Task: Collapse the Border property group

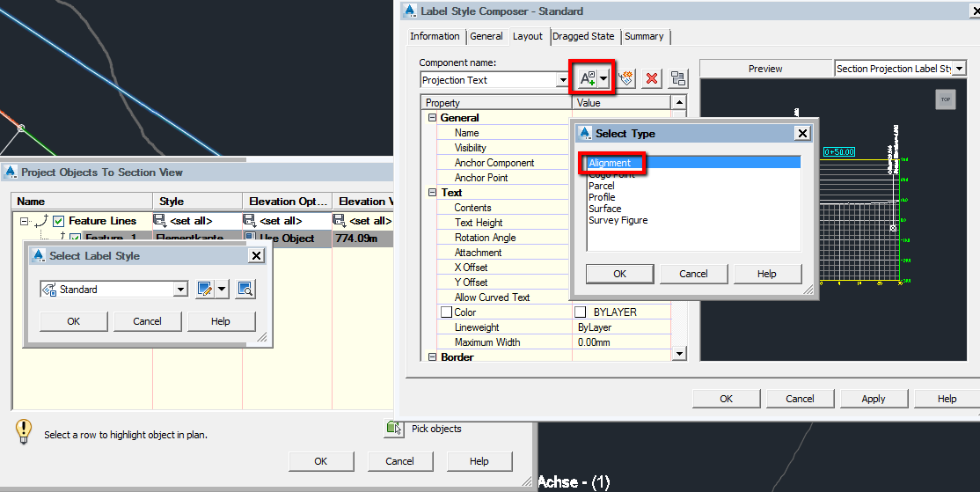Action: [x=432, y=357]
